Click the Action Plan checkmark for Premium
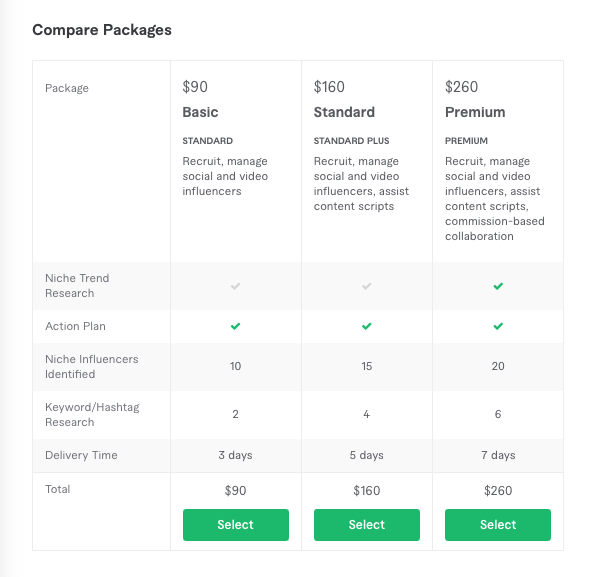Viewport: 602px width, 577px height. (x=498, y=326)
